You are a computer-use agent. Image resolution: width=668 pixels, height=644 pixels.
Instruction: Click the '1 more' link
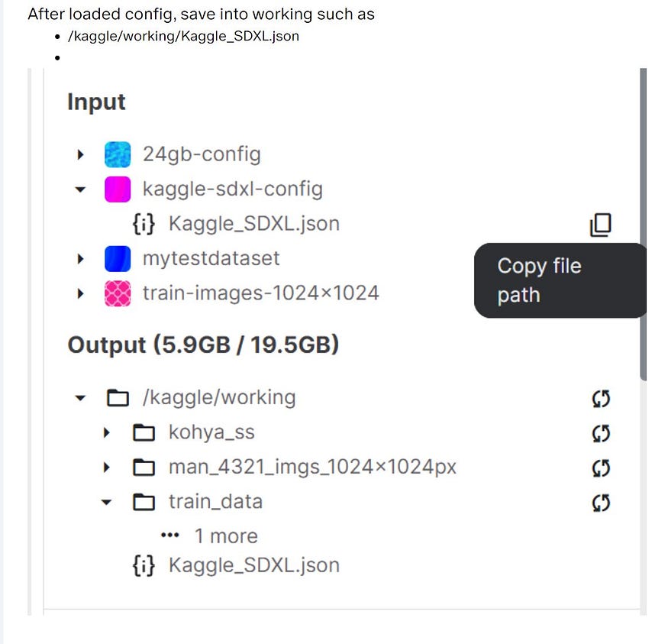point(225,536)
